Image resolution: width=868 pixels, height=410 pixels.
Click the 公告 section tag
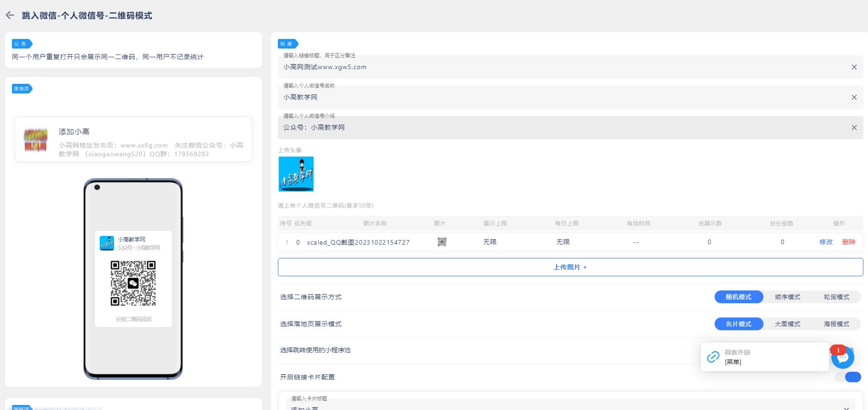point(22,44)
